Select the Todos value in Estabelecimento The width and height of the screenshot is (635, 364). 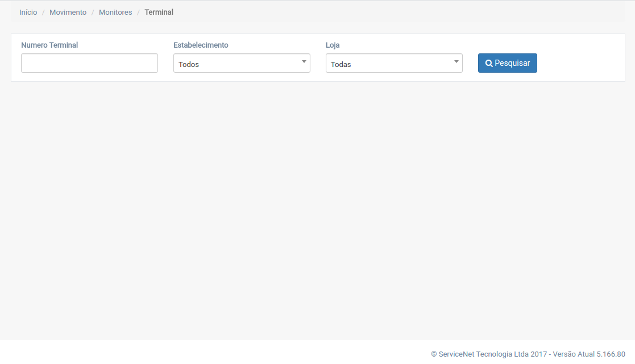(189, 65)
